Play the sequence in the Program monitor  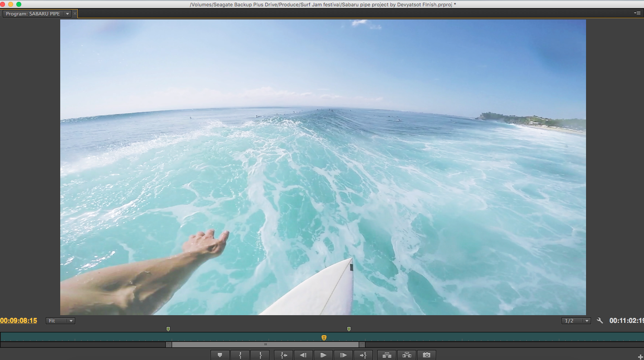pyautogui.click(x=323, y=355)
